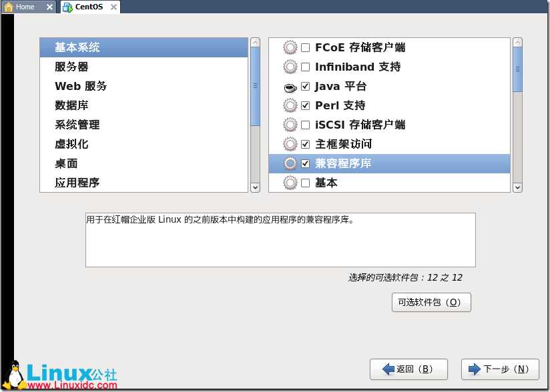Click the Java platform coffee cup icon
The width and height of the screenshot is (550, 392).
tap(290, 87)
